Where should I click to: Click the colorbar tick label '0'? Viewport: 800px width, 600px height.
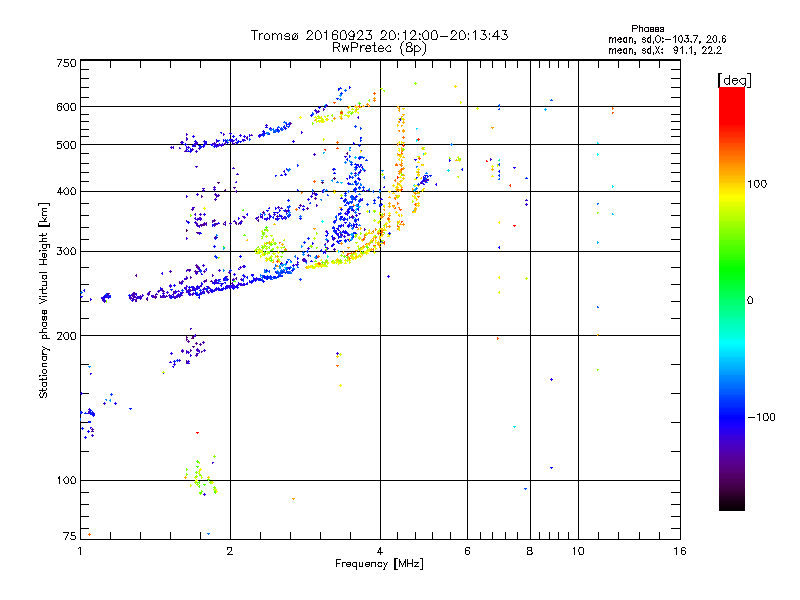point(750,301)
